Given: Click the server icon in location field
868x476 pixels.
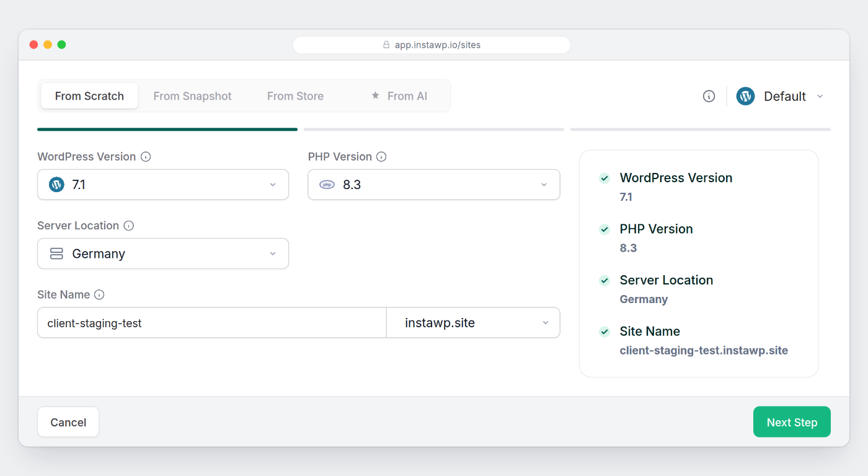Looking at the screenshot, I should (x=56, y=253).
